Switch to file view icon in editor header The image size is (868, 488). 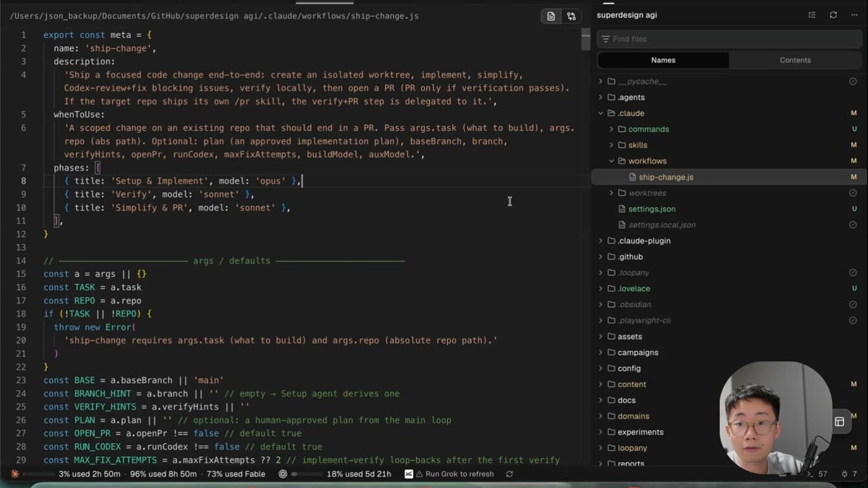(x=551, y=16)
